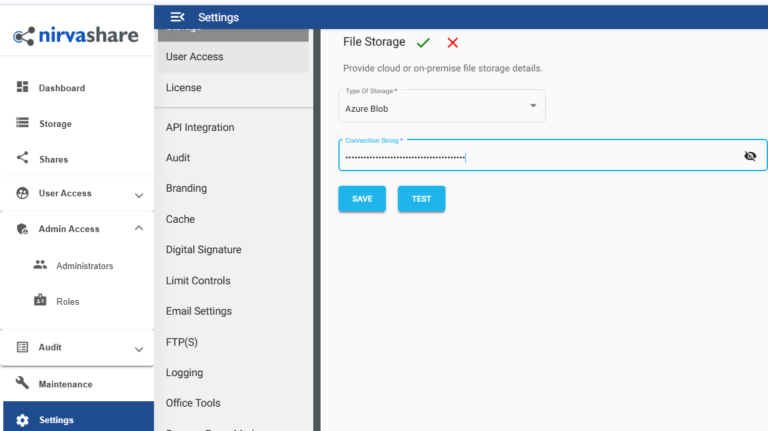
Task: Click the TEST button
Action: (421, 199)
